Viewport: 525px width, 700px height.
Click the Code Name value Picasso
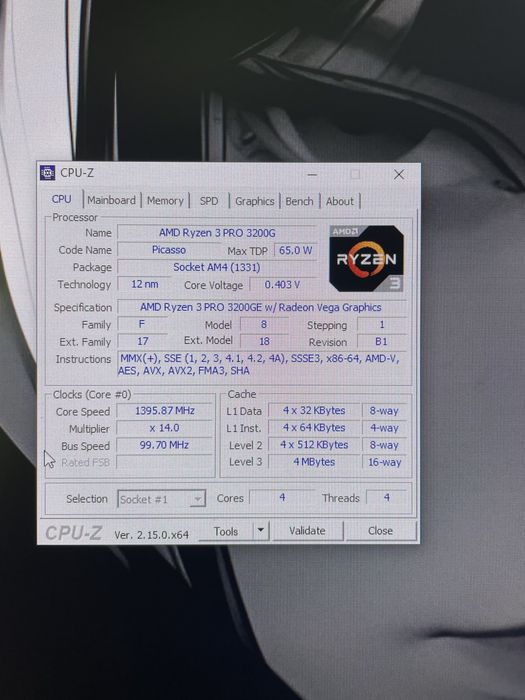pos(169,250)
